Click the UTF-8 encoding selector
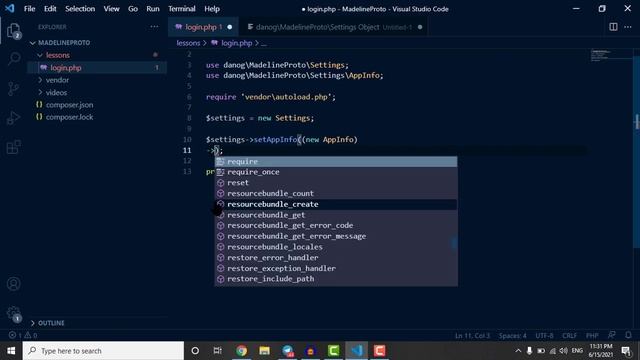640x360 pixels. (544, 336)
